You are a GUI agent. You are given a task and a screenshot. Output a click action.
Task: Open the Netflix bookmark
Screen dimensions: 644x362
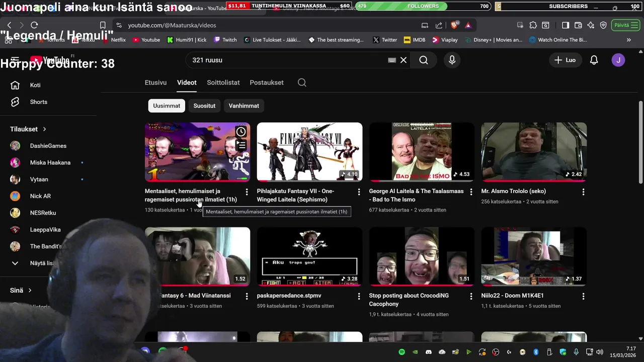[x=114, y=40]
